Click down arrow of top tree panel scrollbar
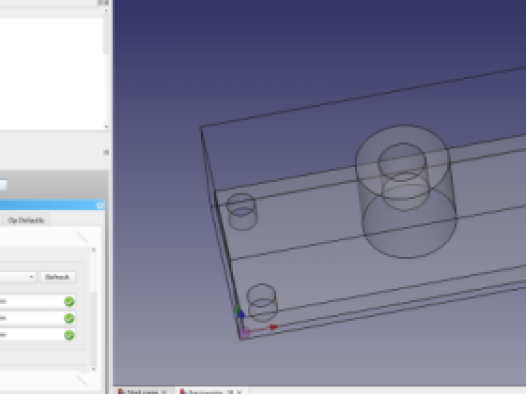Screen dimensions: 526x394 106,127
